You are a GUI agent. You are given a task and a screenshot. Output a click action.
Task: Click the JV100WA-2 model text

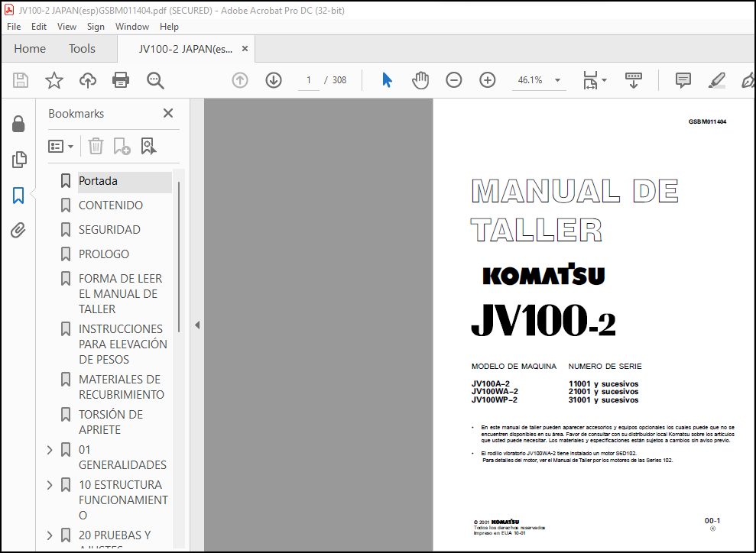coord(495,392)
